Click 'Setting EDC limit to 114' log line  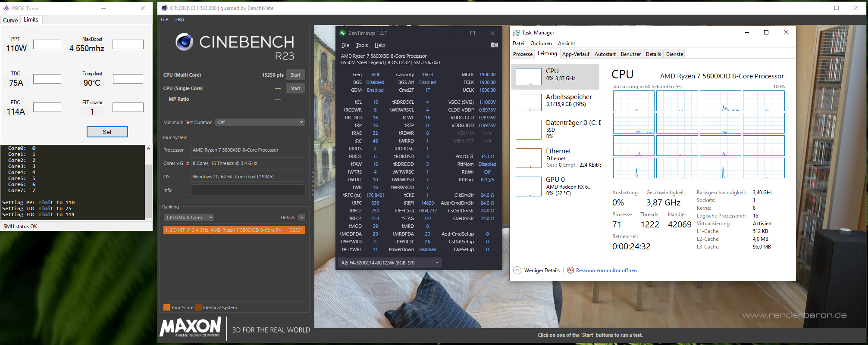click(x=38, y=214)
